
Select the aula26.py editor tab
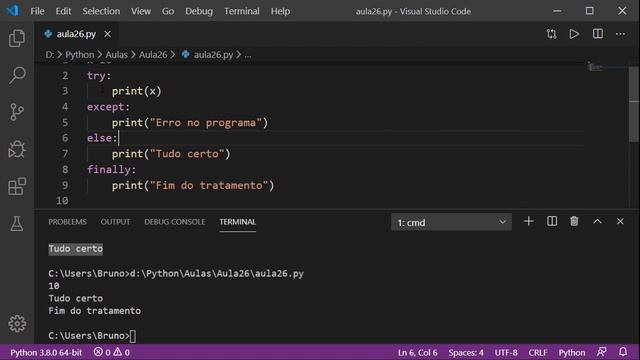pos(76,34)
